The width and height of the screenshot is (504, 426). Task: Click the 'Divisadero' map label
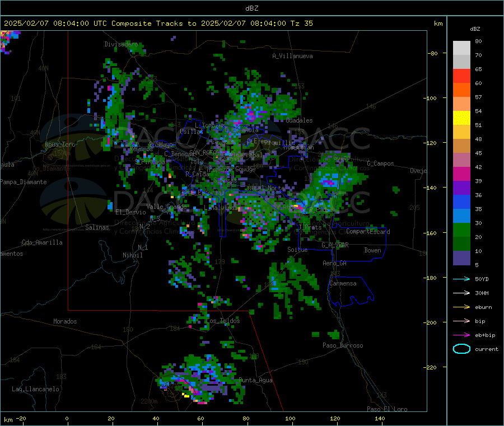tap(121, 44)
